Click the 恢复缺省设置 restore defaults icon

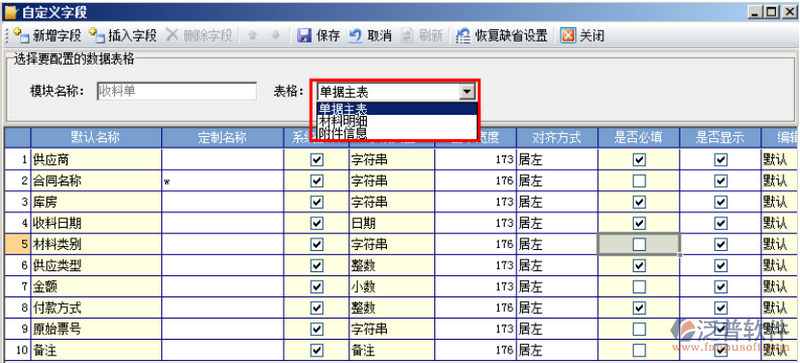click(463, 36)
